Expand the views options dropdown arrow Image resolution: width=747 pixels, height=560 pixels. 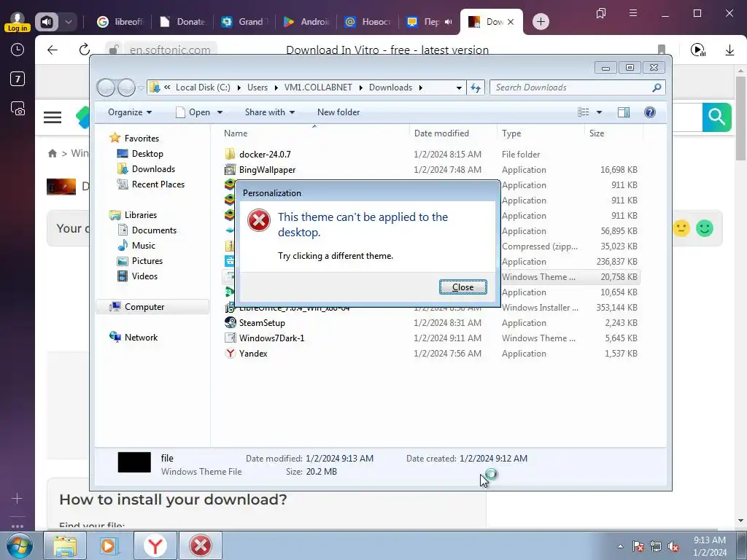(599, 112)
